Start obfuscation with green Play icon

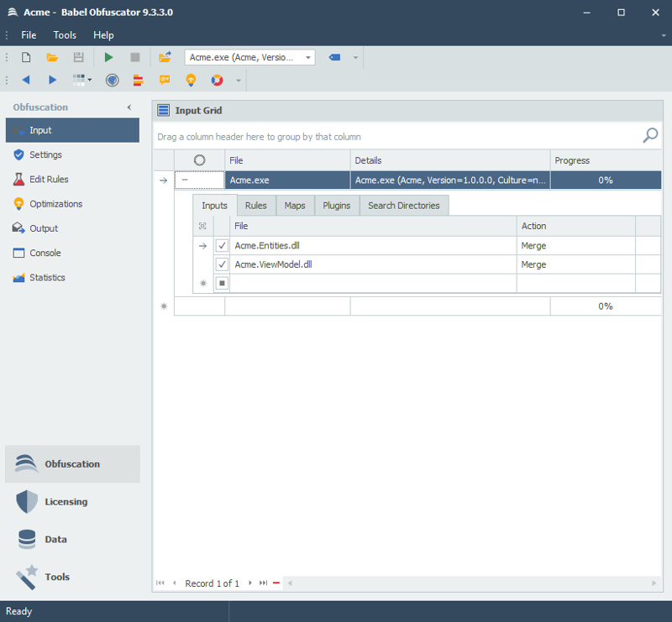[108, 57]
